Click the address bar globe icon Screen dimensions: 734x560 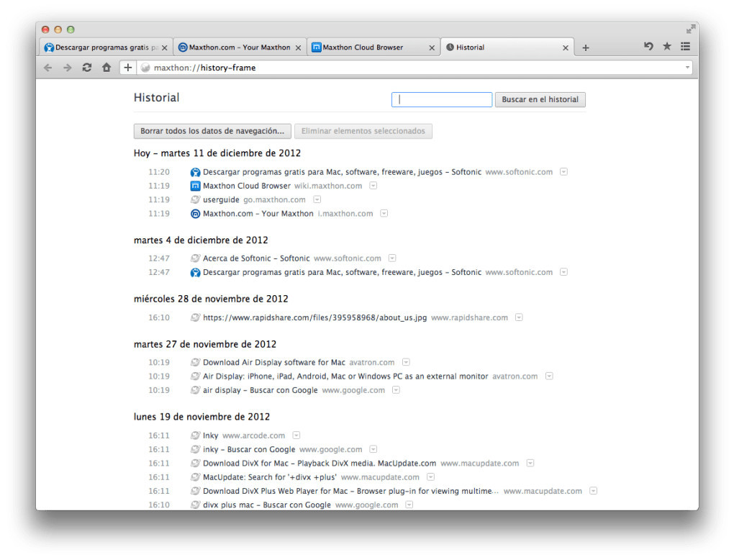(145, 68)
